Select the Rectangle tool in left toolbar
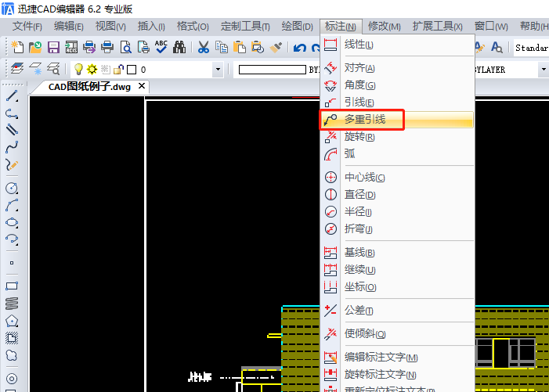 click(12, 286)
